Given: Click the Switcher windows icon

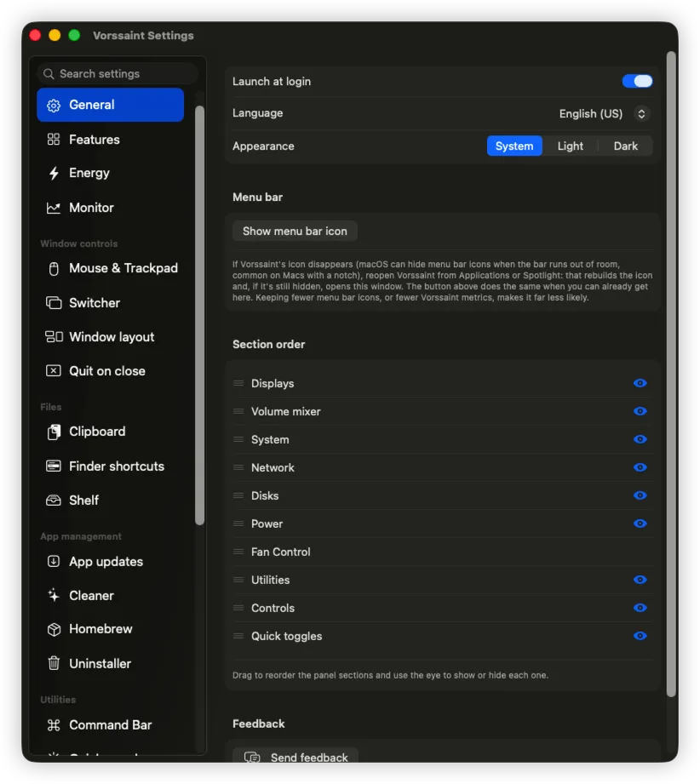Looking at the screenshot, I should click(x=54, y=303).
